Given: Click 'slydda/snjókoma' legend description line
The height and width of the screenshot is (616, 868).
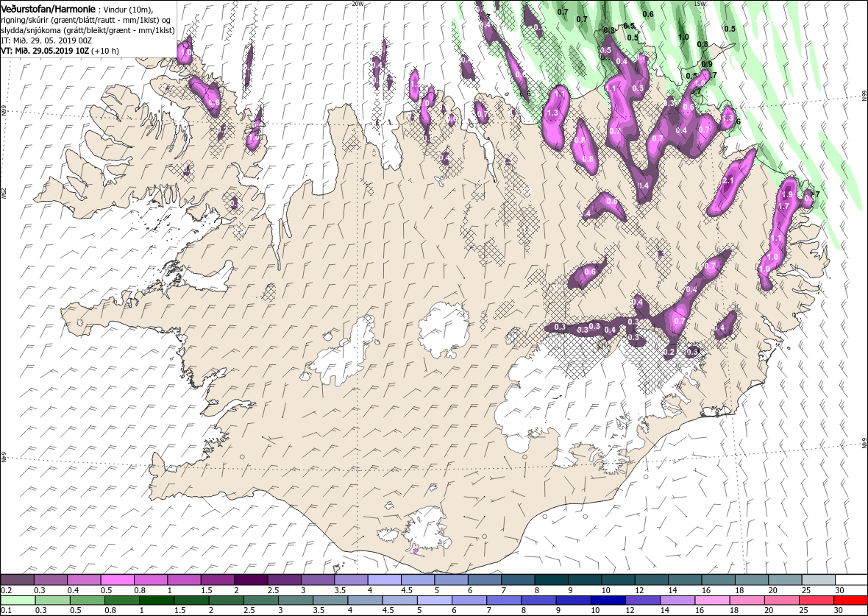Looking at the screenshot, I should click(88, 30).
